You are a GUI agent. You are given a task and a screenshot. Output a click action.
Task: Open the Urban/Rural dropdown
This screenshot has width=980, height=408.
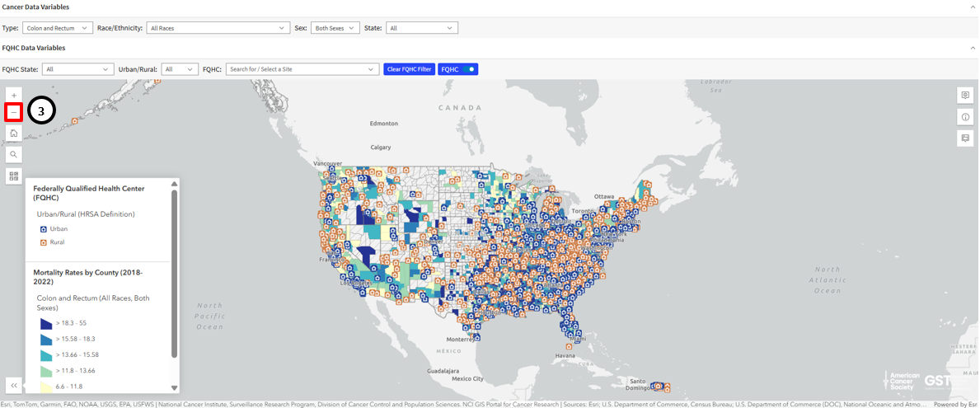click(180, 69)
